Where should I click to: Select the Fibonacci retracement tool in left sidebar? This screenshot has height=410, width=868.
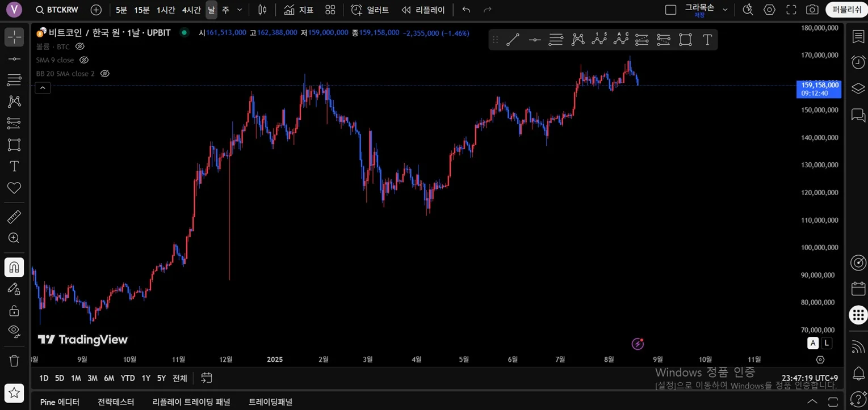(14, 80)
